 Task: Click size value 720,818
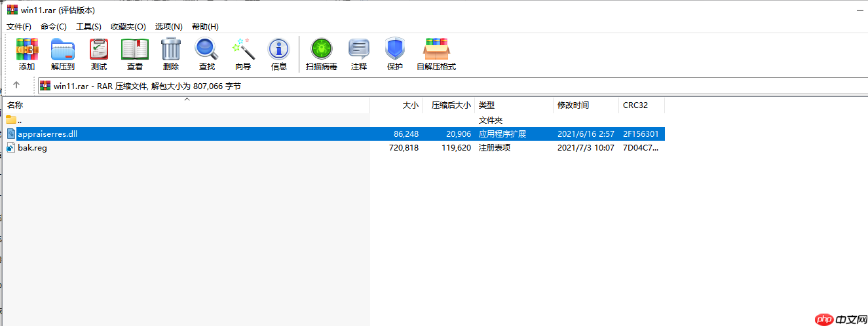(404, 147)
